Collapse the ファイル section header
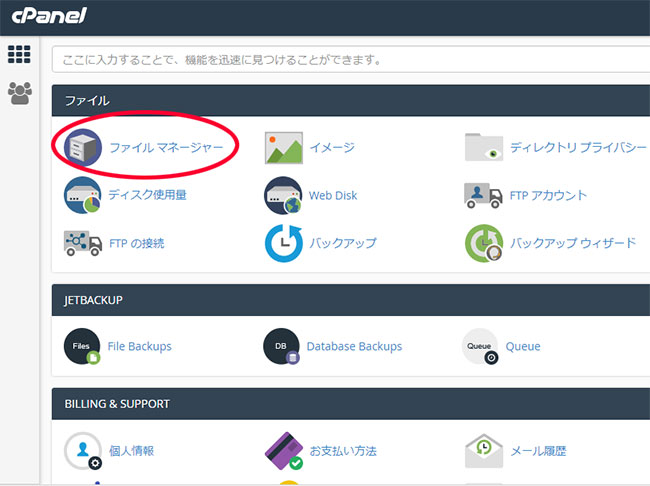Viewport: 650px width, 486px height. pyautogui.click(x=351, y=100)
